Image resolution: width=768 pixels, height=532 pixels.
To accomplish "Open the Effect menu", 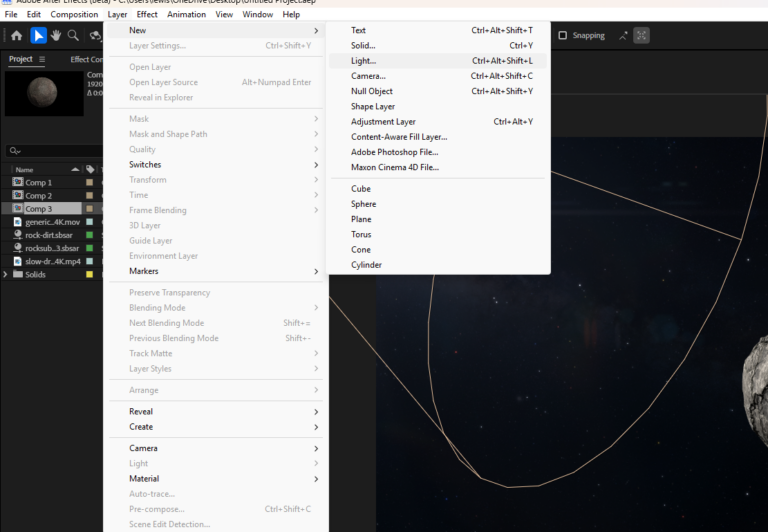I will [x=147, y=14].
